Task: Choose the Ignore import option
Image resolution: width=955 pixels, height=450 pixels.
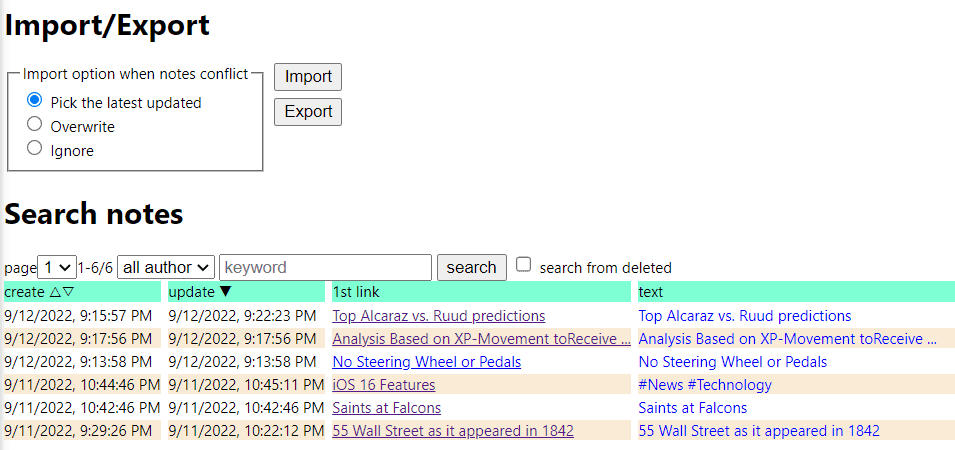Action: click(x=35, y=149)
